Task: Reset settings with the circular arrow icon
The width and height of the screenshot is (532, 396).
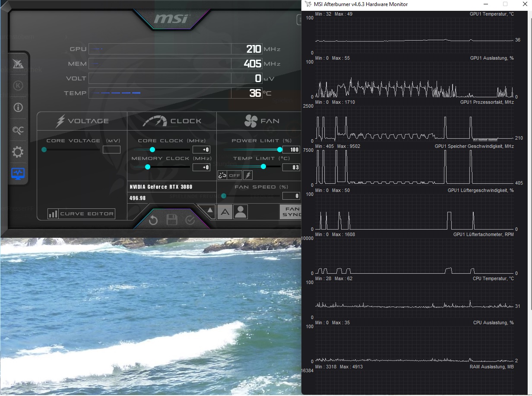Action: click(153, 220)
